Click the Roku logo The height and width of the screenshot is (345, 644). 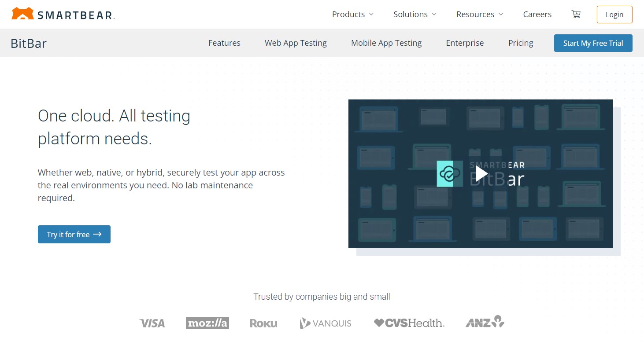[263, 323]
